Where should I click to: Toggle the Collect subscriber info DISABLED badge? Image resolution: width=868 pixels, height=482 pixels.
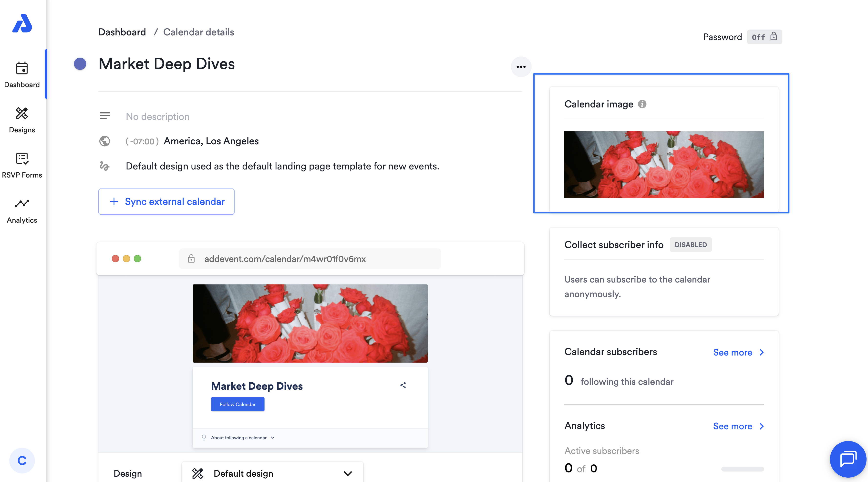pyautogui.click(x=691, y=245)
